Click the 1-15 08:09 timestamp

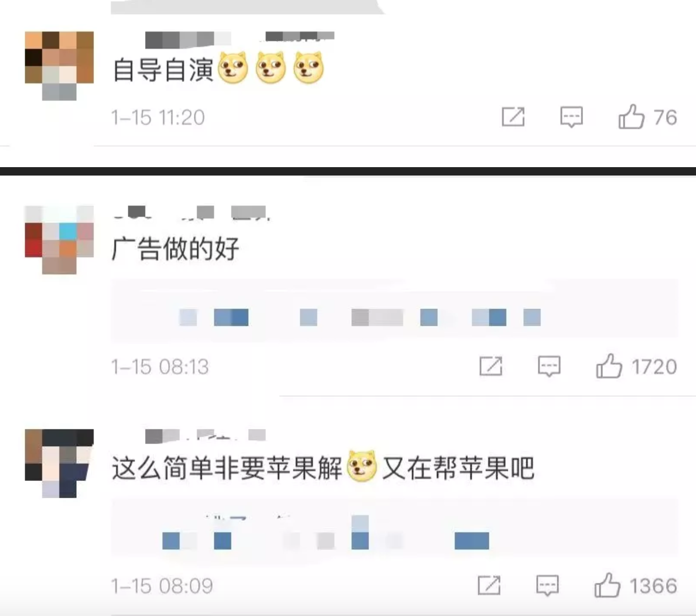162,586
